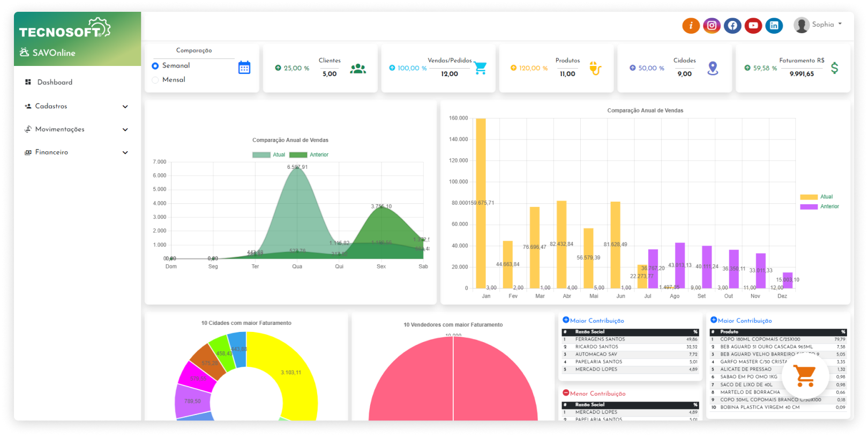
Task: Open the Facebook icon link
Action: coord(732,25)
